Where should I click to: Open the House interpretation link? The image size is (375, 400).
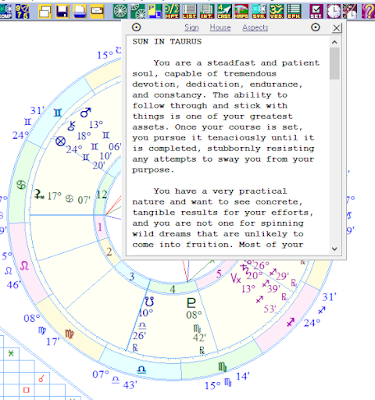(220, 28)
